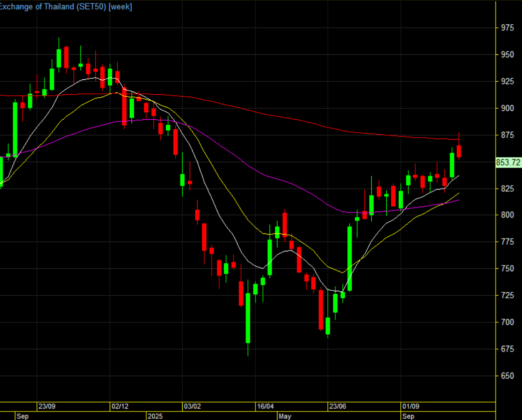Select the 02/12 date marker
This screenshot has width=522, height=420.
[120, 407]
